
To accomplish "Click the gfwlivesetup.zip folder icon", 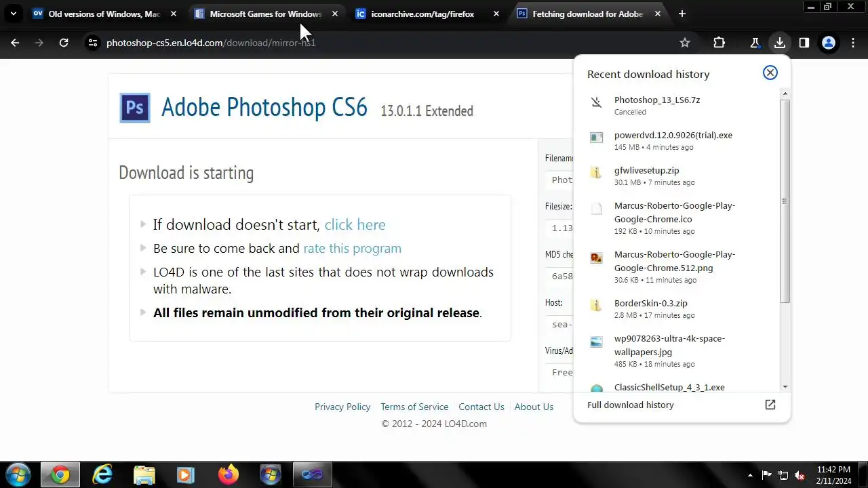I will pos(596,173).
